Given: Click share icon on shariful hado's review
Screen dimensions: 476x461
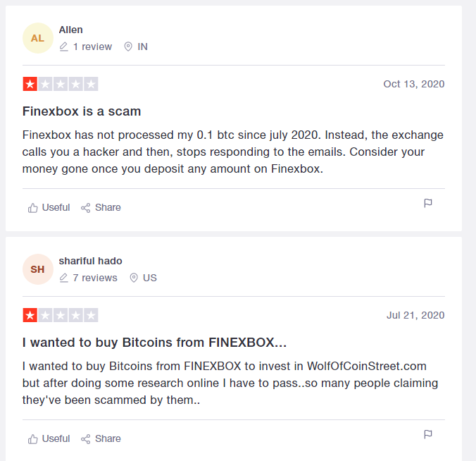Looking at the screenshot, I should tap(86, 439).
